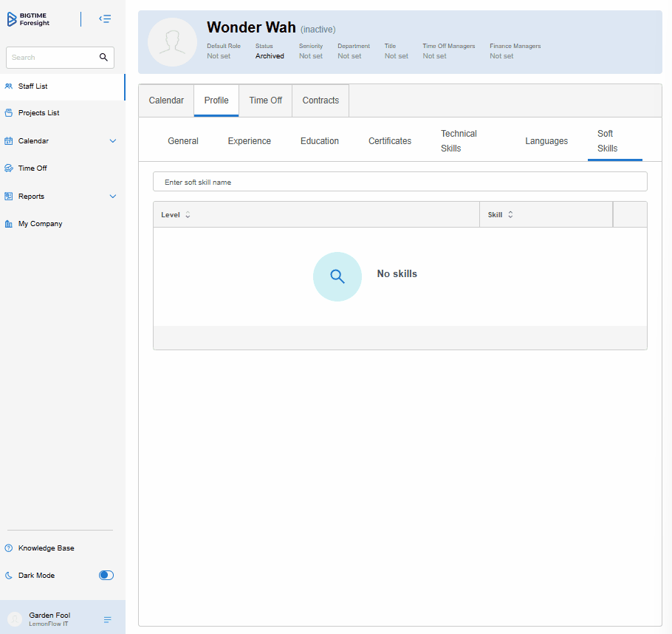Click Wonder Wah's profile avatar placeholder
672x634 pixels.
tap(172, 42)
